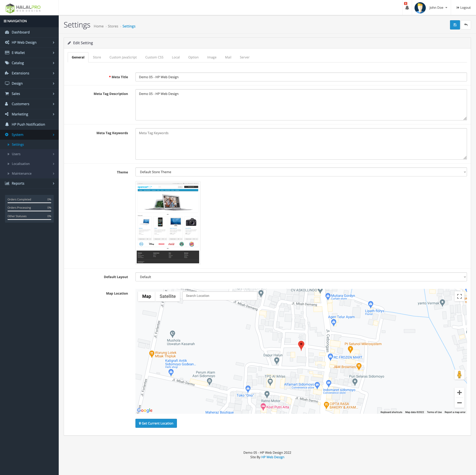Expand the Users submenu

(x=16, y=154)
